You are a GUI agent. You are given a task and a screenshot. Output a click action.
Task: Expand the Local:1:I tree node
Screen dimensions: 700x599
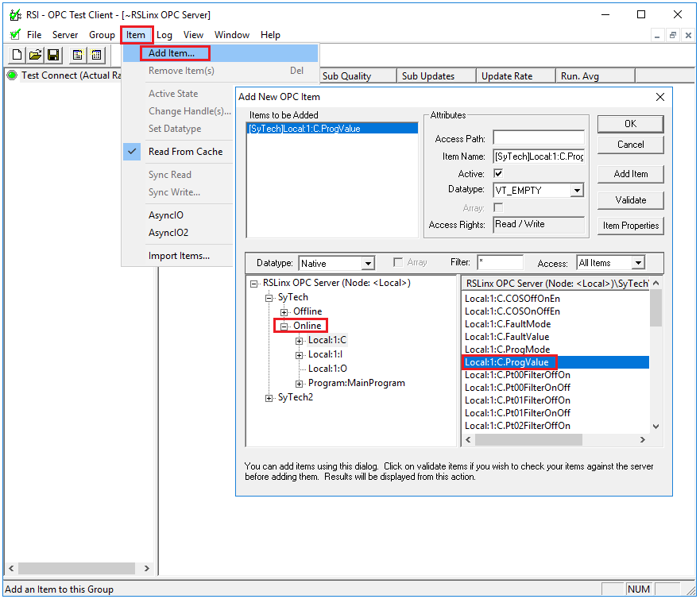(x=299, y=355)
